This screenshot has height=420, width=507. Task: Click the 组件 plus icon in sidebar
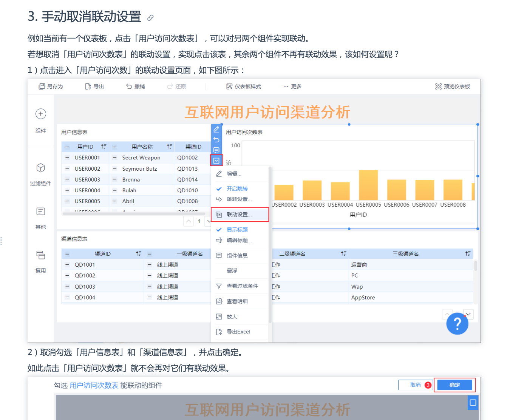(x=41, y=114)
